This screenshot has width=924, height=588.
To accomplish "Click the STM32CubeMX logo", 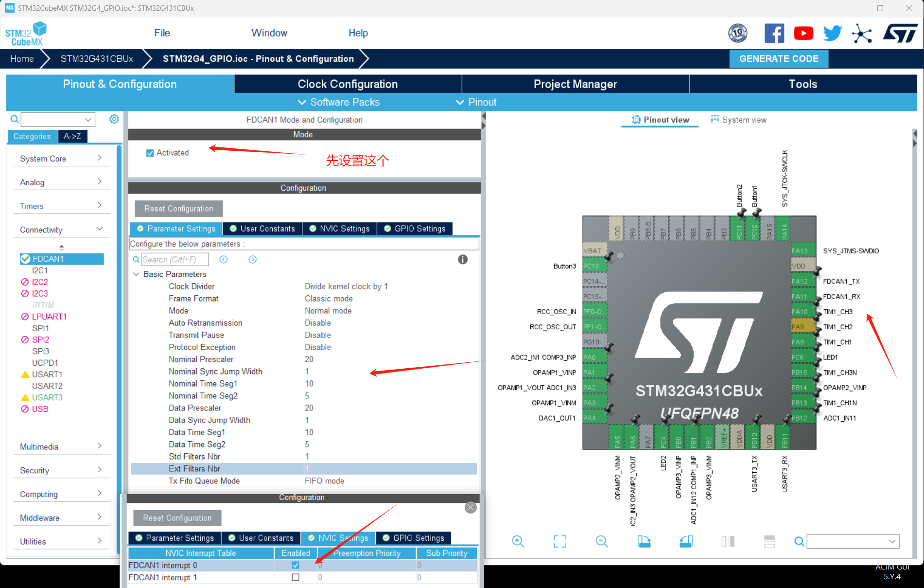I will point(26,34).
